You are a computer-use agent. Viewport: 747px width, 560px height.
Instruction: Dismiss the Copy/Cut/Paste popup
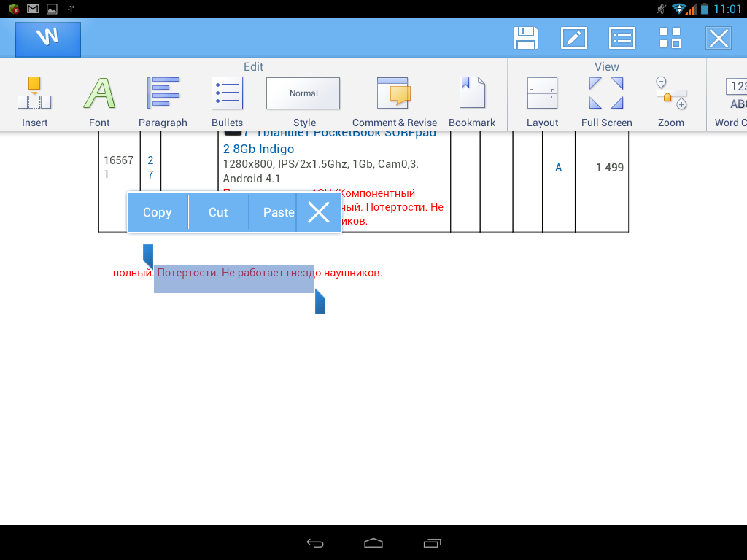319,212
